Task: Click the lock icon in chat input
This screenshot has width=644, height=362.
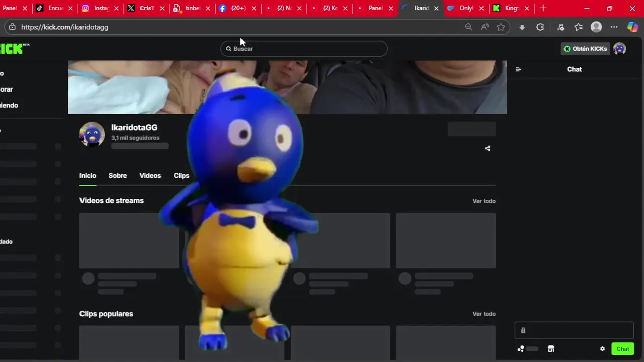Action: pos(523,330)
